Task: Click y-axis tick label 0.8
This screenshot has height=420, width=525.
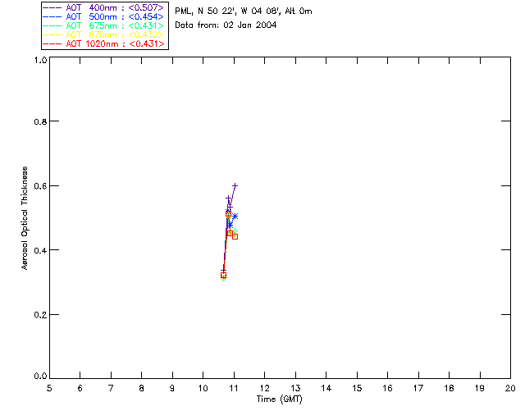Action: click(40, 122)
